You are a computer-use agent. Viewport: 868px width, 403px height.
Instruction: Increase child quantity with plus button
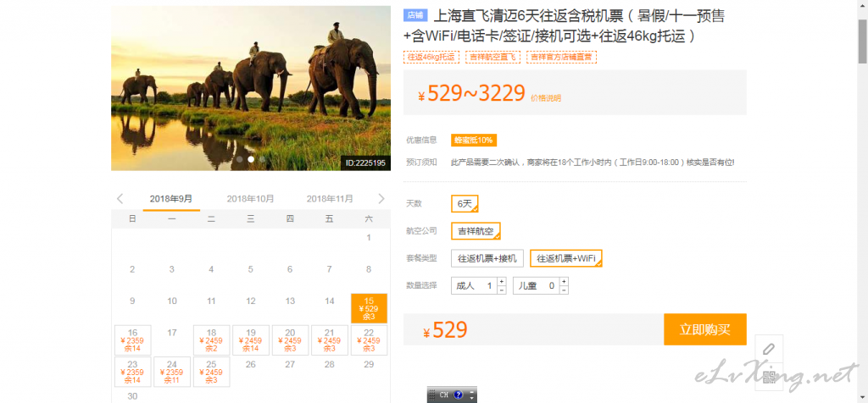tap(562, 281)
